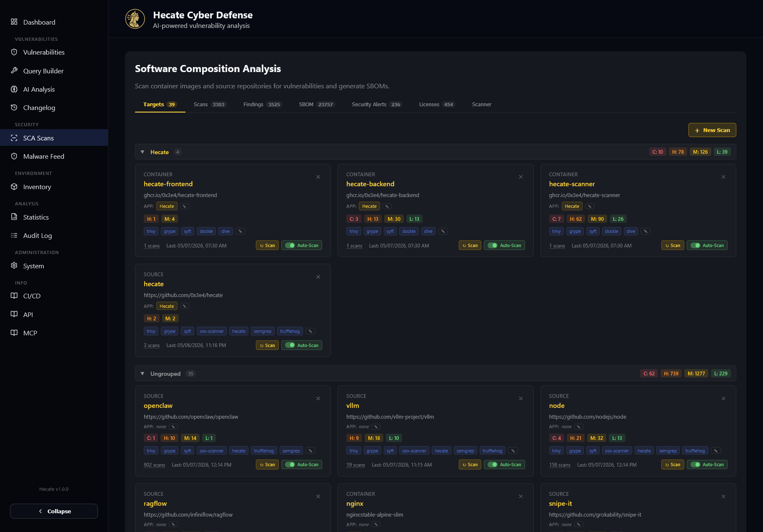Open AI Analysis brain icon
Screen dimensions: 763x532
[x=14, y=89]
